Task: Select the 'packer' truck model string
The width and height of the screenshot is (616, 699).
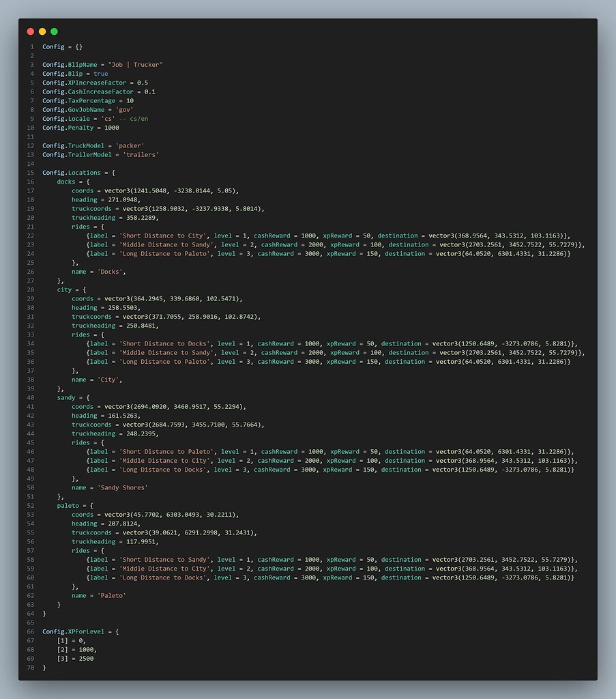Action: tap(129, 145)
